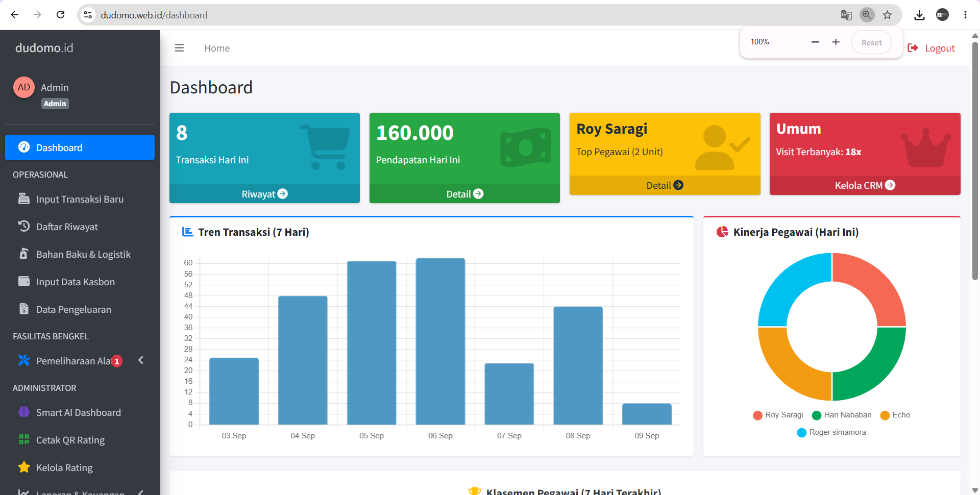Open Smart AI Dashboard
Screen dimensions: 980x495
[80, 412]
